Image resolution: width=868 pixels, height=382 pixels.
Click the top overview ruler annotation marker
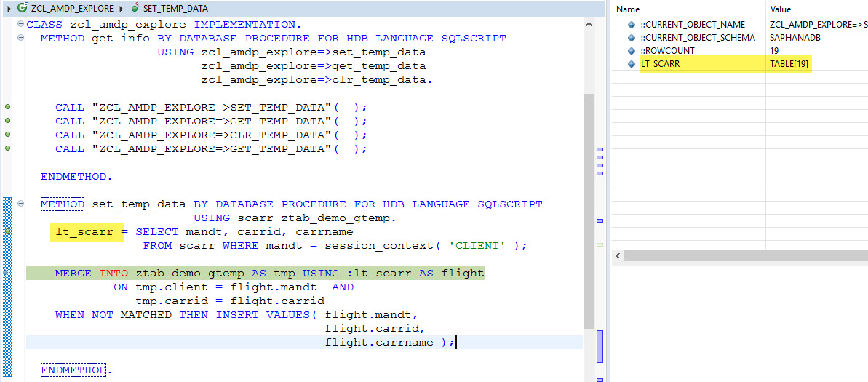click(x=600, y=149)
